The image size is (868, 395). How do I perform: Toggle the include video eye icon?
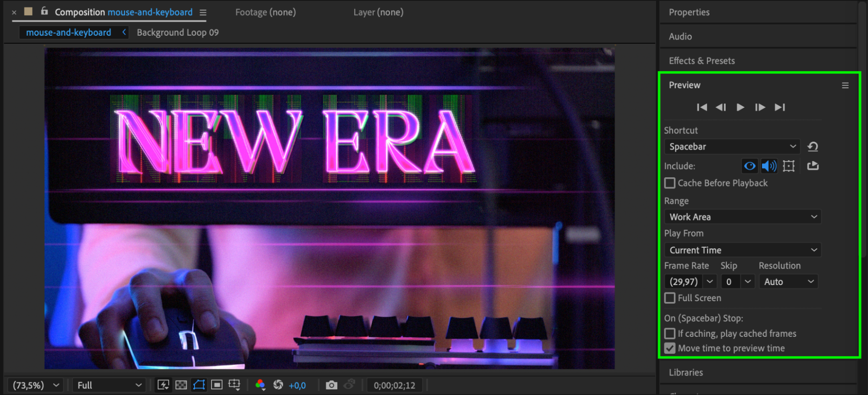coord(749,166)
